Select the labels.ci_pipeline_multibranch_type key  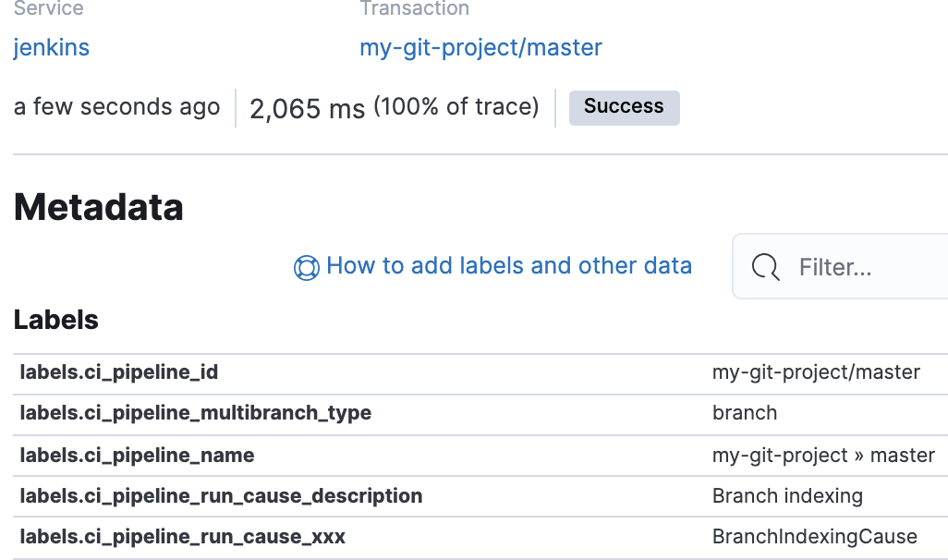pos(196,413)
